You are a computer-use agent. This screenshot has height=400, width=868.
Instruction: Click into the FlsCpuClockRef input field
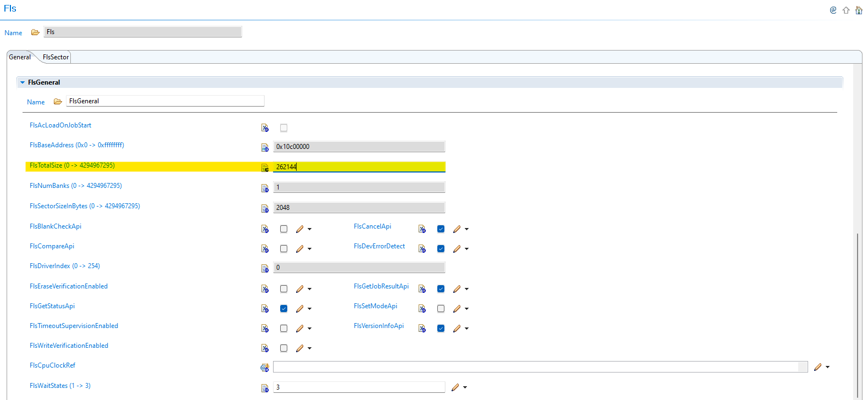(x=536, y=367)
